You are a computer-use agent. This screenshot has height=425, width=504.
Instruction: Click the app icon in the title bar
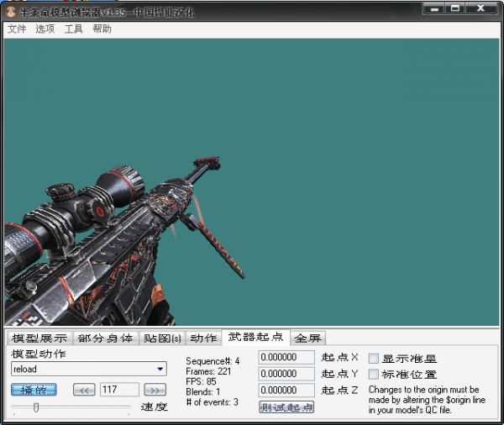[x=11, y=12]
